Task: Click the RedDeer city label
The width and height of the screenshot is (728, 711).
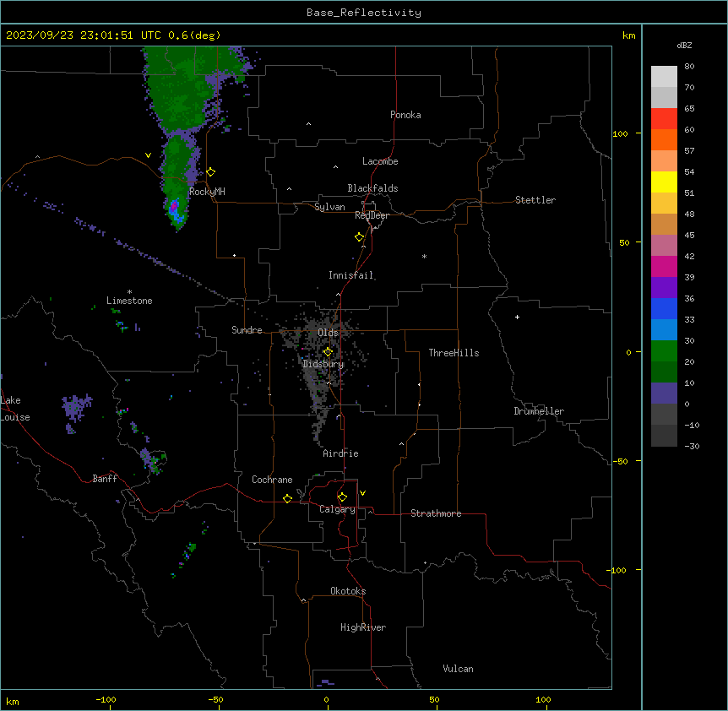Action: pyautogui.click(x=372, y=215)
